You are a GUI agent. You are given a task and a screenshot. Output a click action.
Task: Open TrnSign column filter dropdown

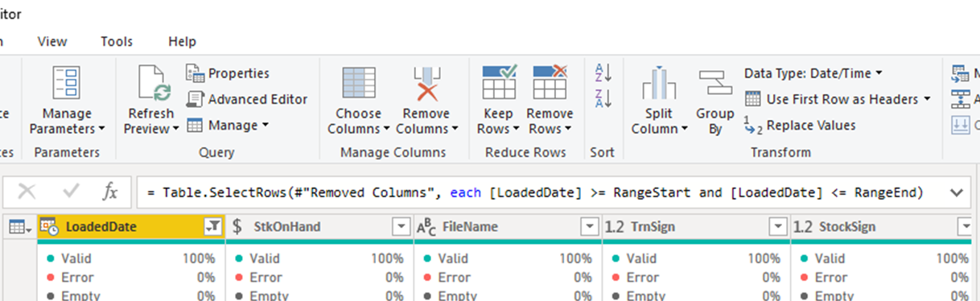coord(778,228)
